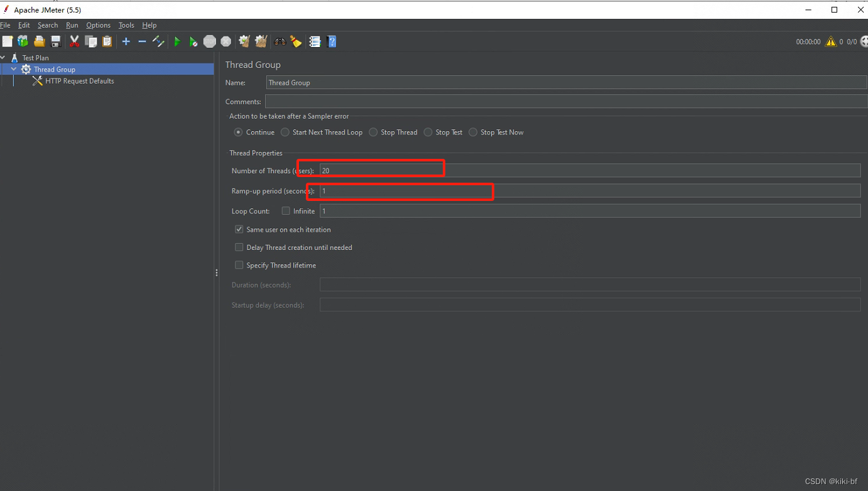Click the Startup delay (seconds) field
This screenshot has width=868, height=491.
pyautogui.click(x=590, y=305)
